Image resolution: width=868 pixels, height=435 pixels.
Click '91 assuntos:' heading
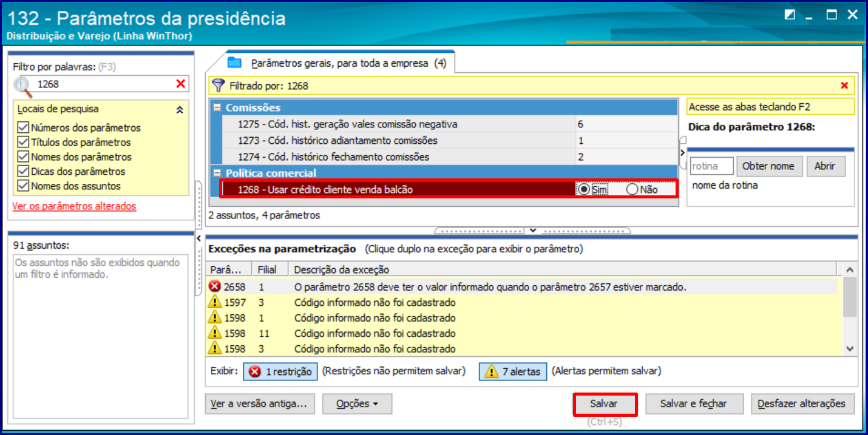coord(41,245)
